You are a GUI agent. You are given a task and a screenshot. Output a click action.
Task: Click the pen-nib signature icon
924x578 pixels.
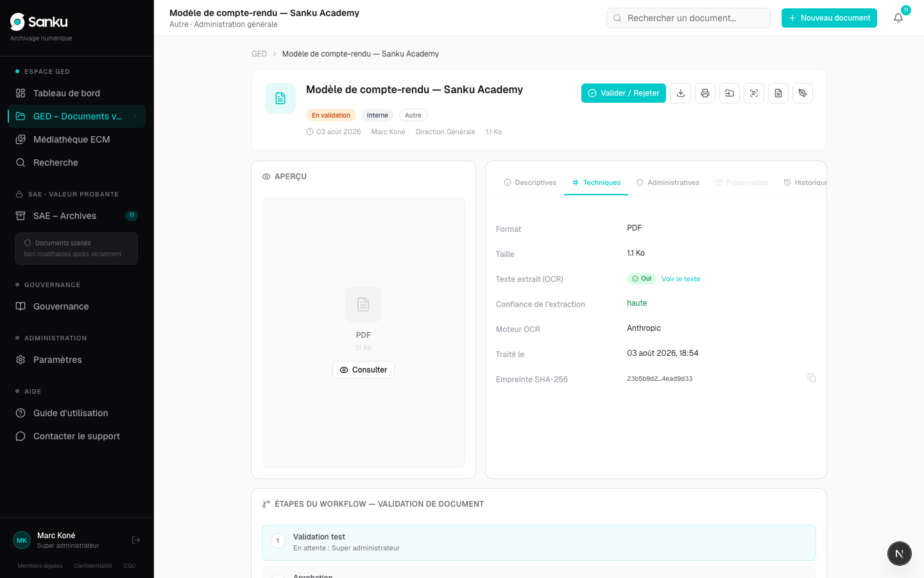803,93
